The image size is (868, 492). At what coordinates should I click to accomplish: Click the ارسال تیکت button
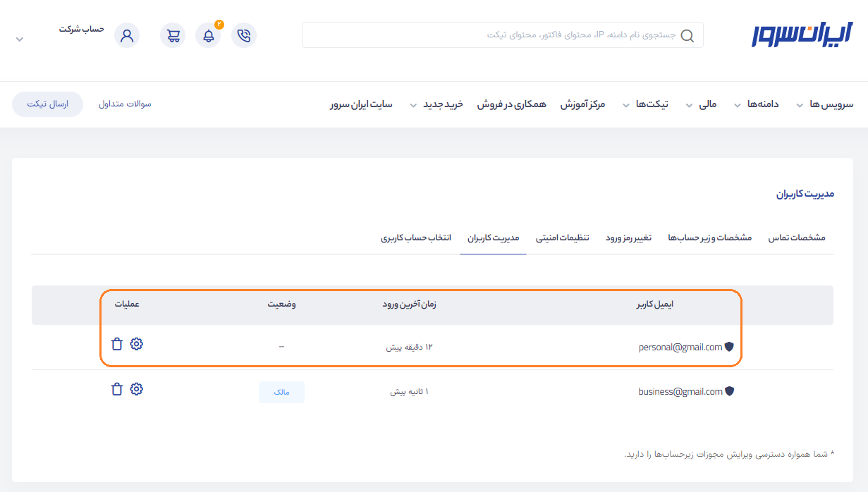click(47, 104)
